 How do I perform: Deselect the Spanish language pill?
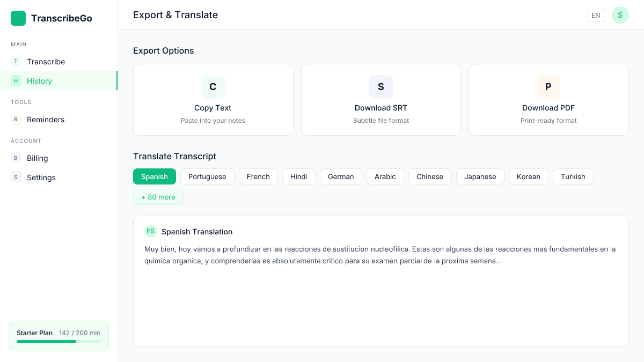click(x=154, y=176)
